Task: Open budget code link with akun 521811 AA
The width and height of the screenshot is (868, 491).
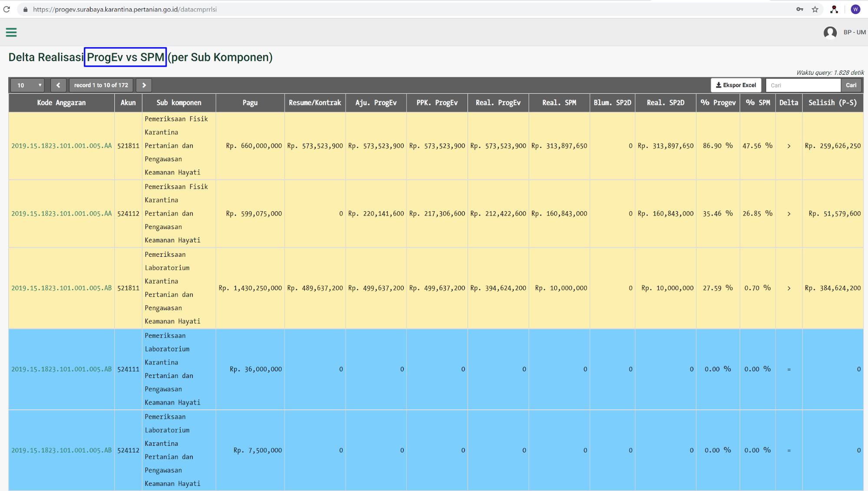Action: click(61, 146)
